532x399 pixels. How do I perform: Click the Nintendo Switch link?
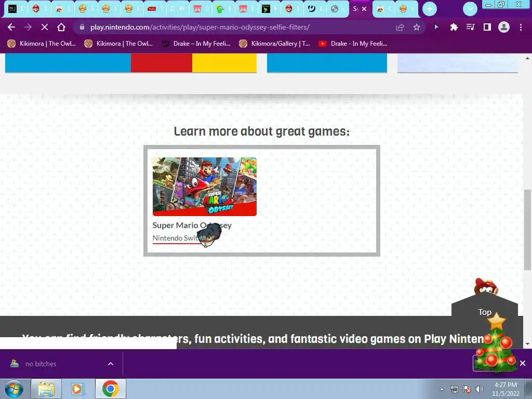coord(177,238)
